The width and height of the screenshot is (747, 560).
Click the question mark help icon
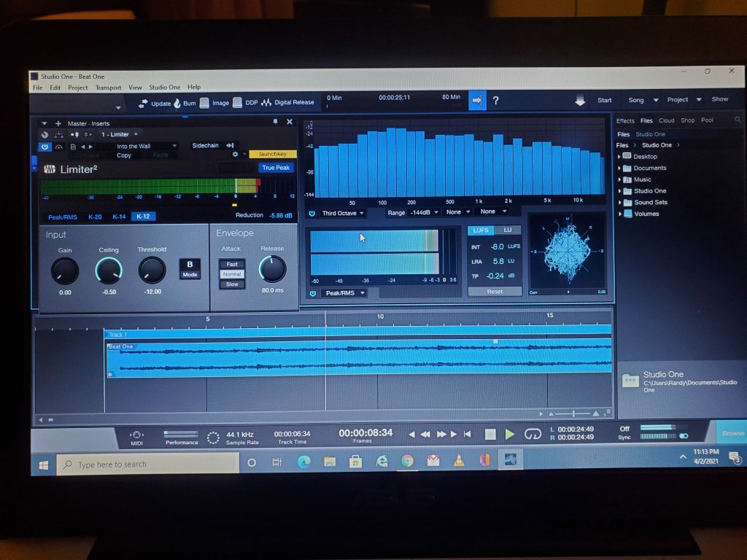click(x=496, y=101)
